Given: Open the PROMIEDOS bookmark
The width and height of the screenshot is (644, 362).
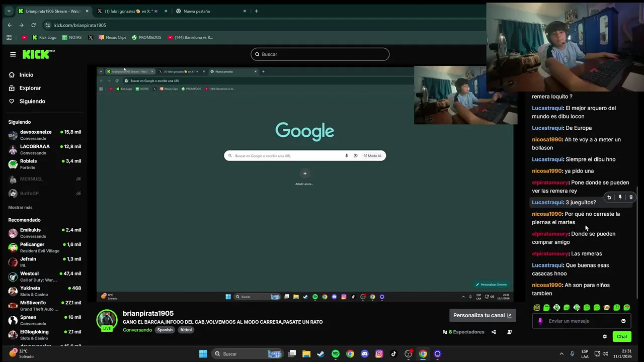Looking at the screenshot, I should pos(146,37).
